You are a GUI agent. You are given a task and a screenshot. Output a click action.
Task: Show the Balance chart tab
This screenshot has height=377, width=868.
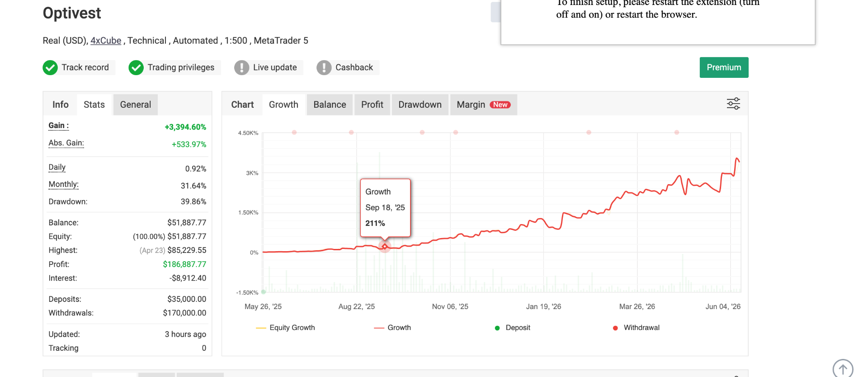point(330,105)
